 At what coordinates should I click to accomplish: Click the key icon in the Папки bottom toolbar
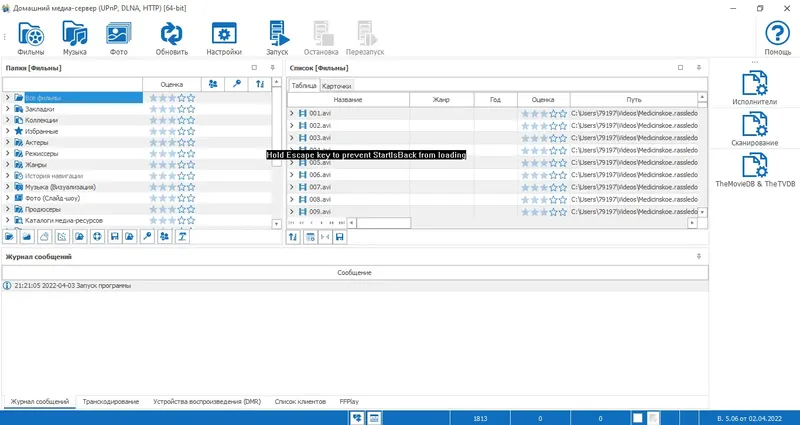(x=147, y=236)
